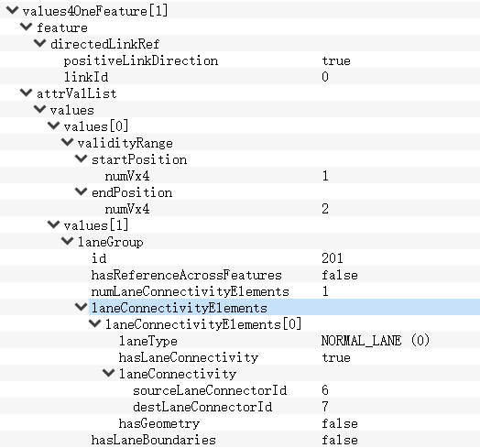Screen dimensions: 480x448
Task: Click the value 201 of id
Action: coord(333,257)
